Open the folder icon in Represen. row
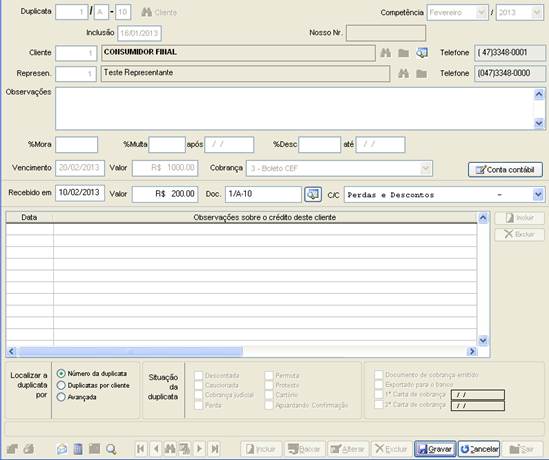 [x=422, y=74]
